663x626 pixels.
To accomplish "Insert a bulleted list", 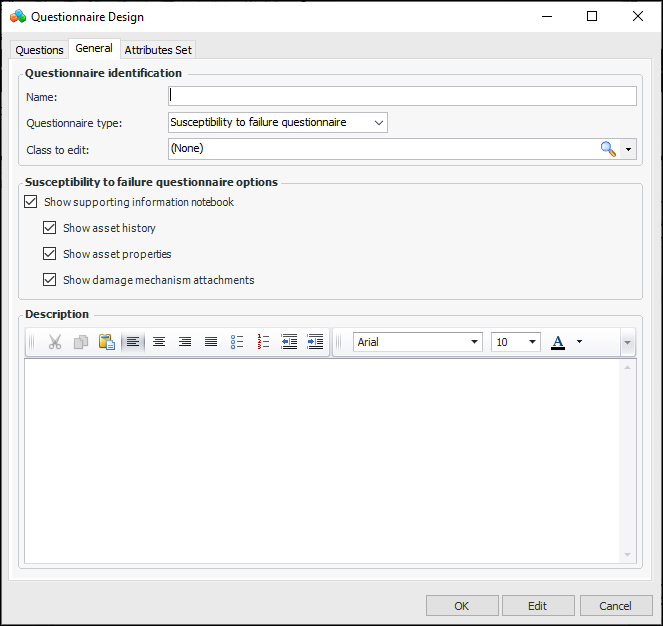I will pos(237,342).
